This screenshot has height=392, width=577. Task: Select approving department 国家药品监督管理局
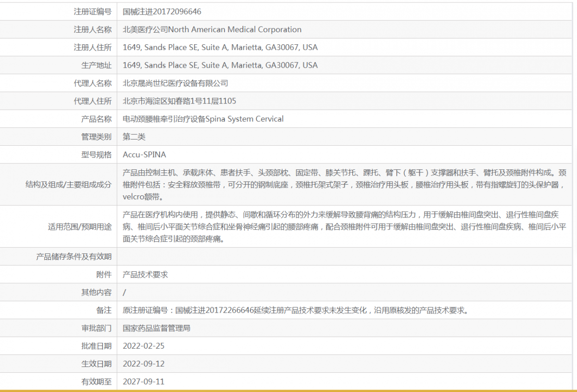coord(157,328)
